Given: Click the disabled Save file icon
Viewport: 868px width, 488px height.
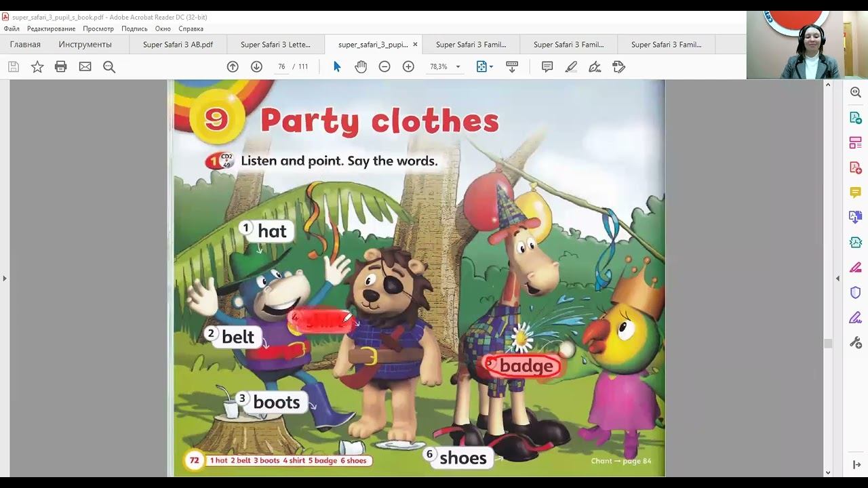Looking at the screenshot, I should 14,66.
